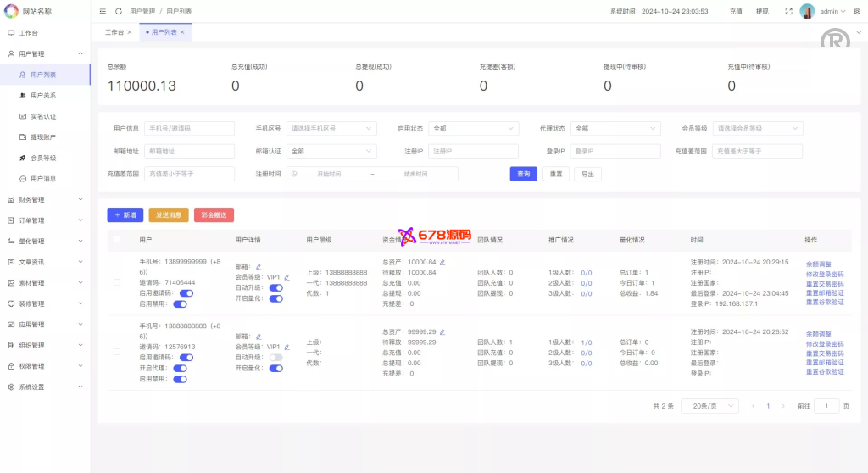
Task: Open the 手机区号 dropdown
Action: 331,129
